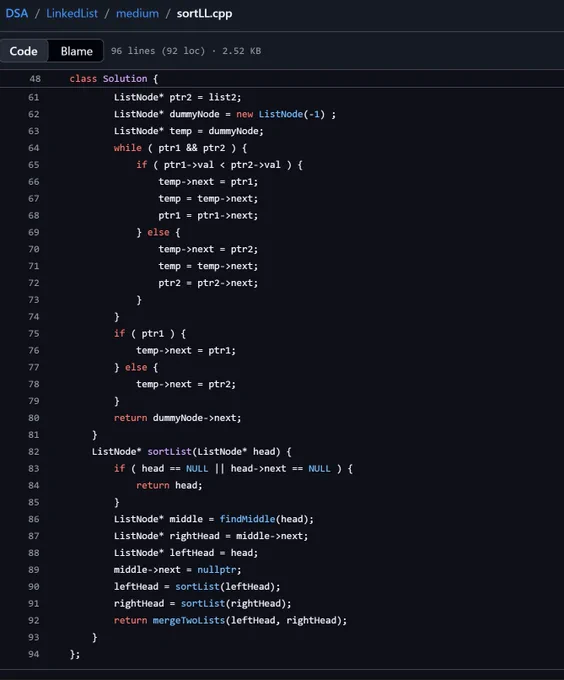The image size is (564, 680).
Task: Click 'temp->next = ptr1;' on line 66
Action: [x=208, y=182]
